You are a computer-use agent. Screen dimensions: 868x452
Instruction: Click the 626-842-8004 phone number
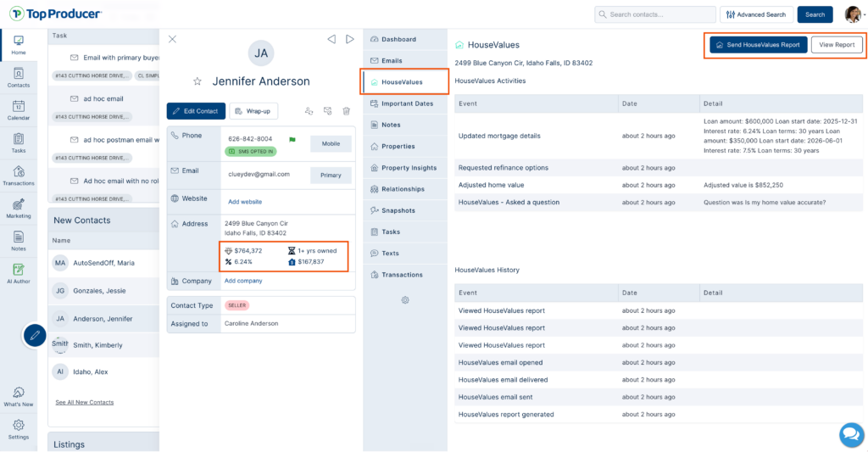[250, 139]
